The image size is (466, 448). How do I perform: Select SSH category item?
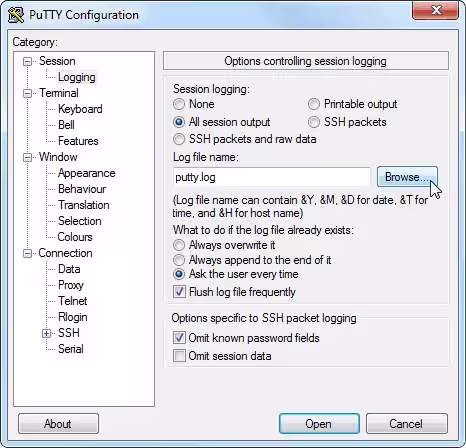pyautogui.click(x=69, y=333)
